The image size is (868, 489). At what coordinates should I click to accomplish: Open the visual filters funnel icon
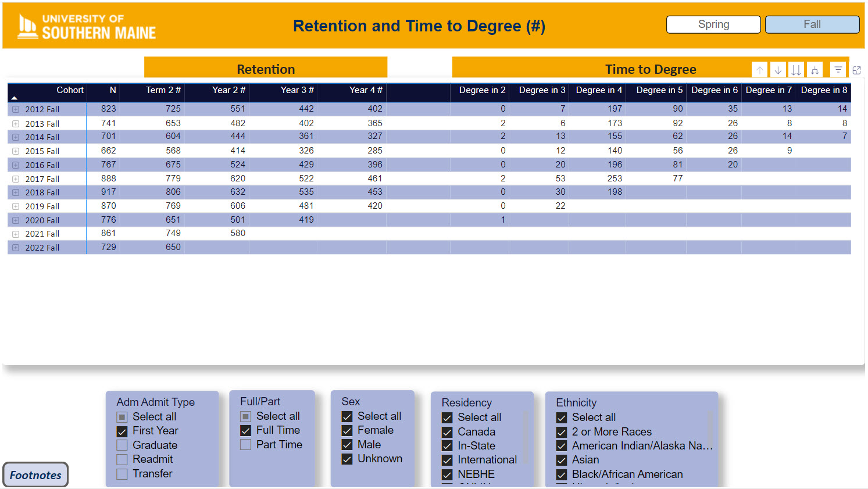838,70
